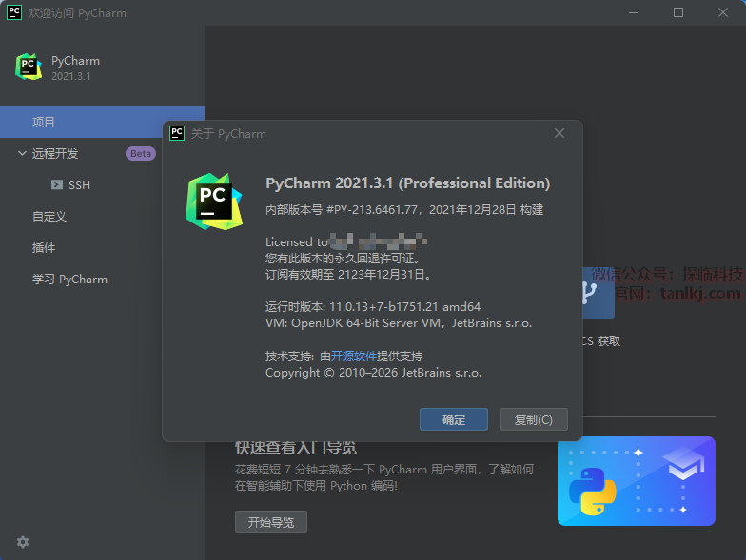Open the 自定义 section
The image size is (746, 560).
pyautogui.click(x=49, y=216)
